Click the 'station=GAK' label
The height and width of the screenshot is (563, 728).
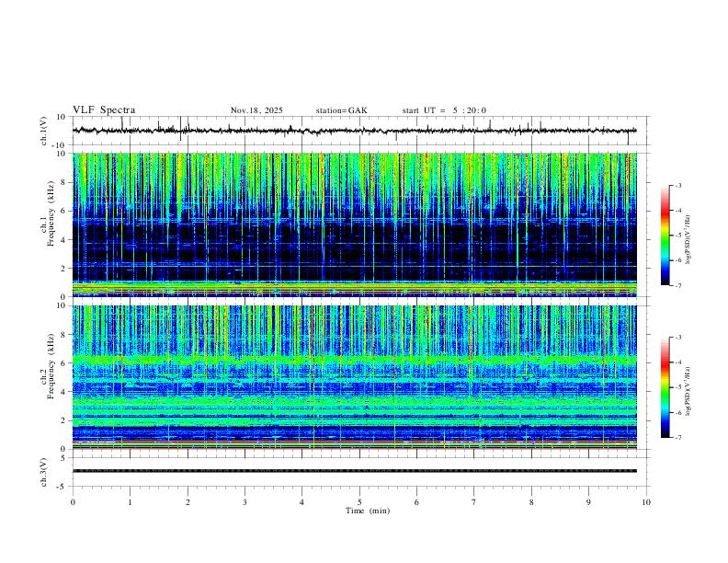point(342,110)
